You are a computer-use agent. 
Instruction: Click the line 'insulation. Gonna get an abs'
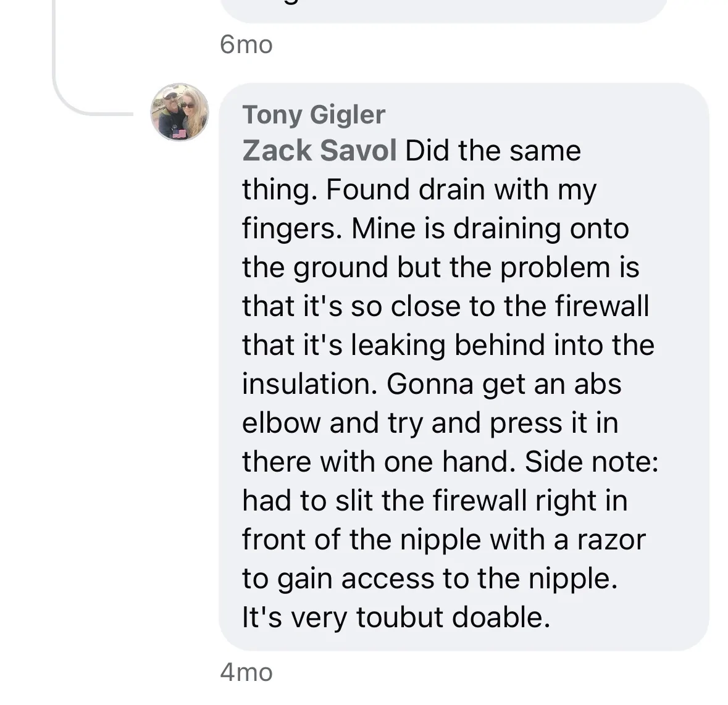(x=432, y=384)
